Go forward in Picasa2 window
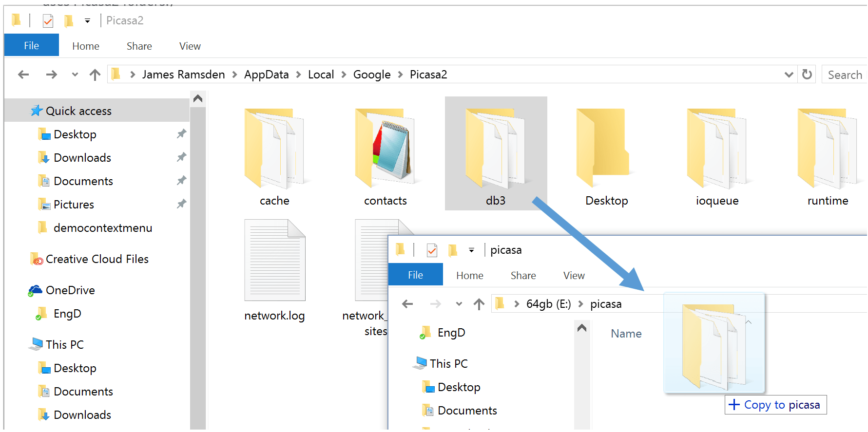Image resolution: width=868 pixels, height=432 pixels. tap(51, 75)
